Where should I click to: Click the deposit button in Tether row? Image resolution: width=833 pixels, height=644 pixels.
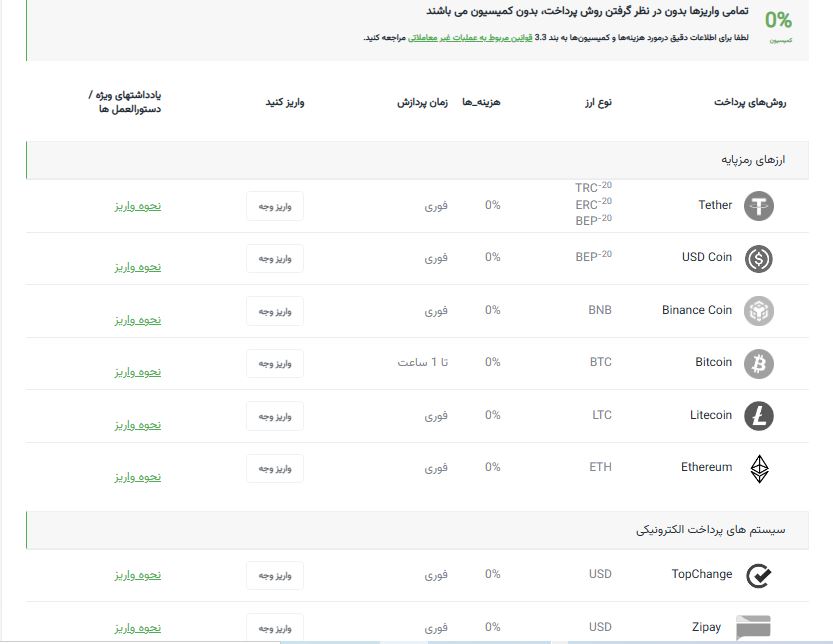(275, 206)
